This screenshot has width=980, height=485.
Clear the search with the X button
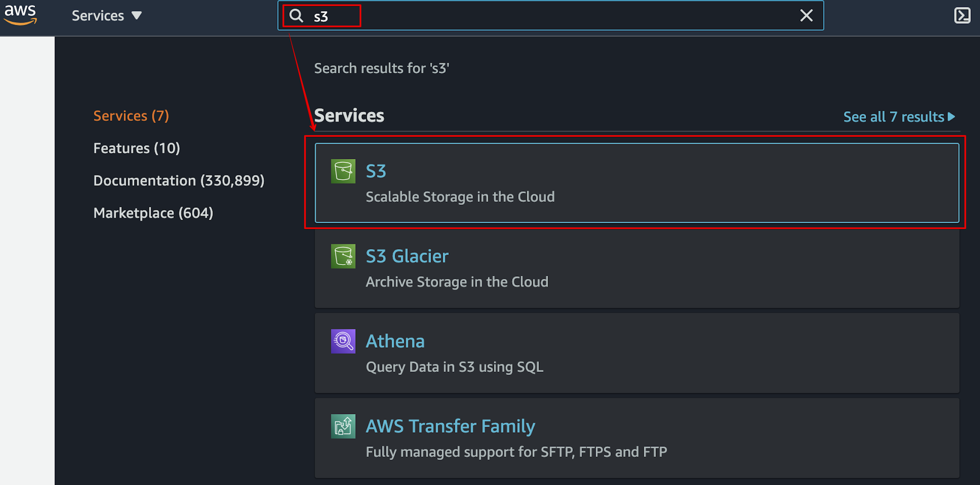point(806,16)
